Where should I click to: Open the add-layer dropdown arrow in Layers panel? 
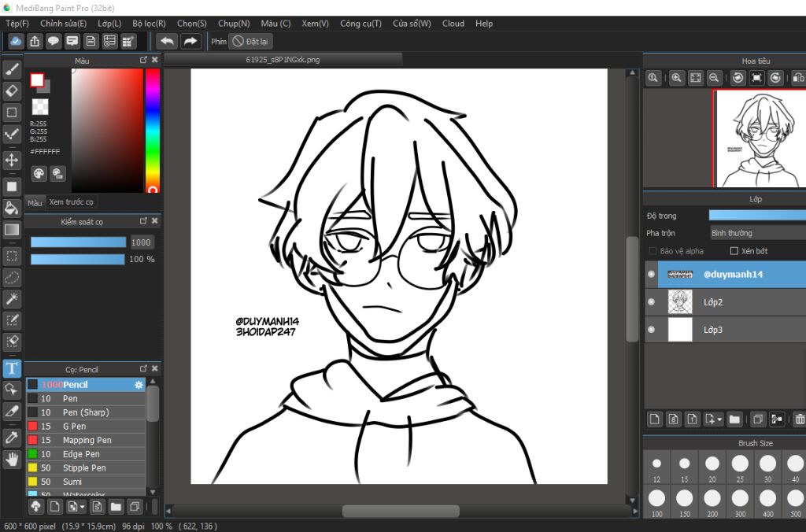719,419
